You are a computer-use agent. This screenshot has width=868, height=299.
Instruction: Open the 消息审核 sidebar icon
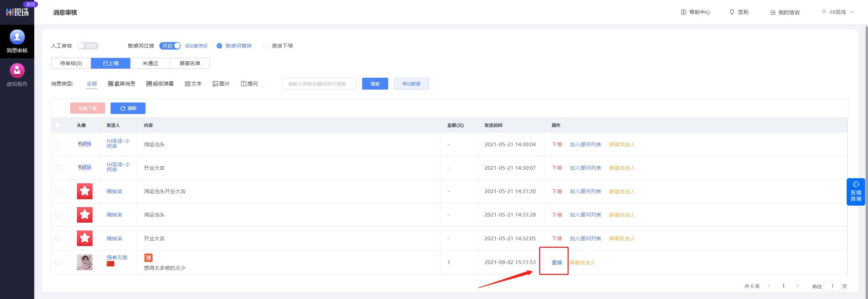point(17,37)
